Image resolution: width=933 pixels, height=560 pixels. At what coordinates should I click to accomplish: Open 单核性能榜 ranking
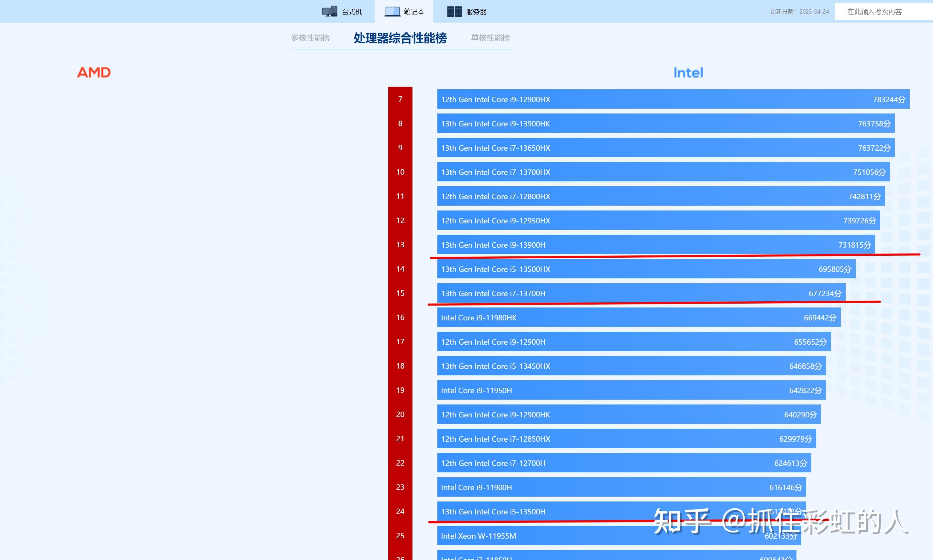490,38
